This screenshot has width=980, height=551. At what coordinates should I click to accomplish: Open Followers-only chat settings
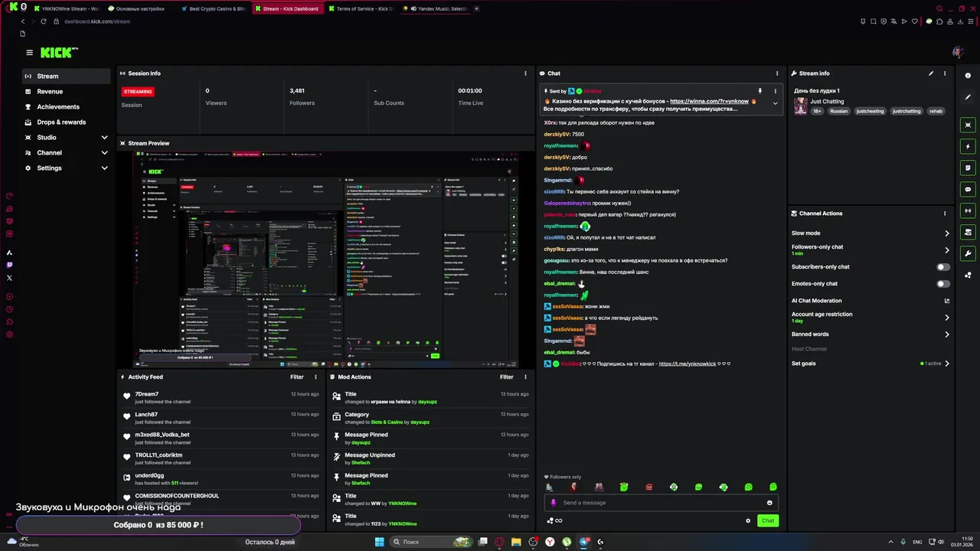(871, 249)
